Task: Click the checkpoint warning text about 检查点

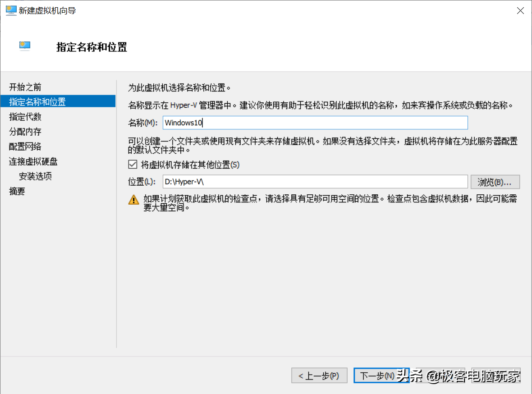Action: pyautogui.click(x=330, y=203)
